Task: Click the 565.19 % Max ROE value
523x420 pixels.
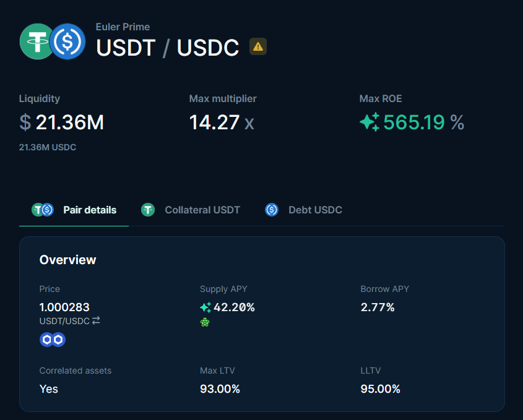Action: click(423, 122)
